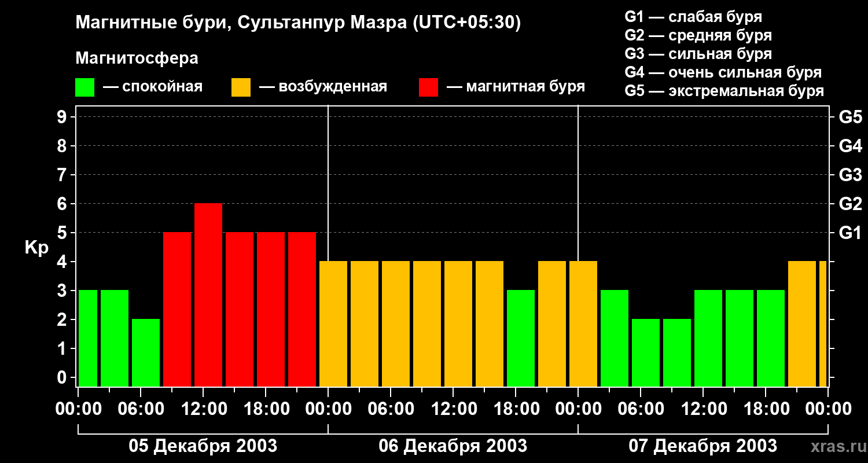868x463 pixels.
Task: Click the 'G3' label on the right axis
Action: tap(850, 175)
